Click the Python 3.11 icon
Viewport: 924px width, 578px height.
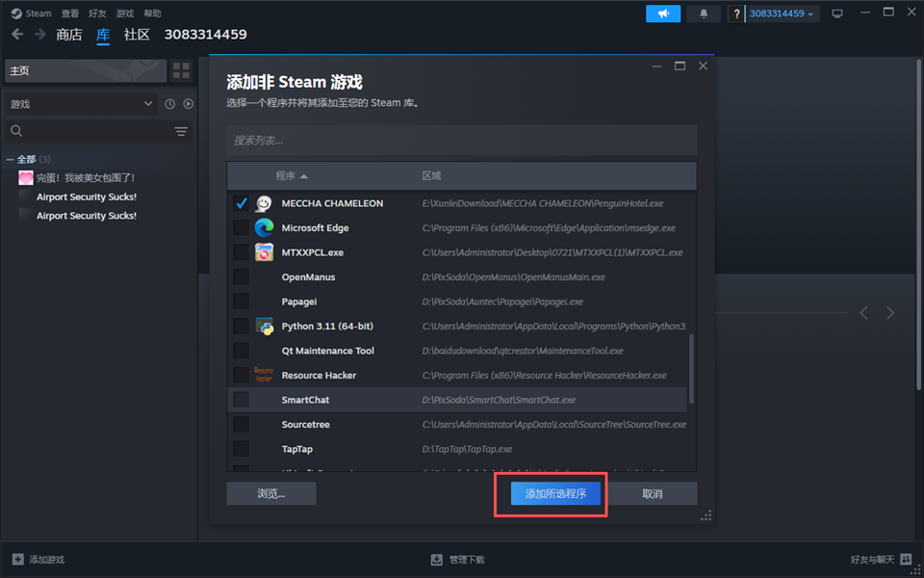coord(264,327)
